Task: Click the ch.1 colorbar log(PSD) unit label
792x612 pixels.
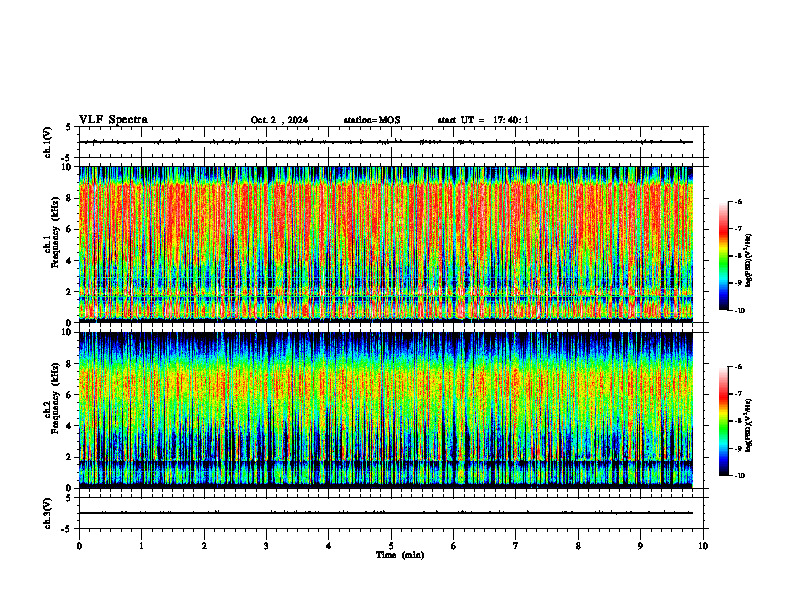Action: [749, 260]
